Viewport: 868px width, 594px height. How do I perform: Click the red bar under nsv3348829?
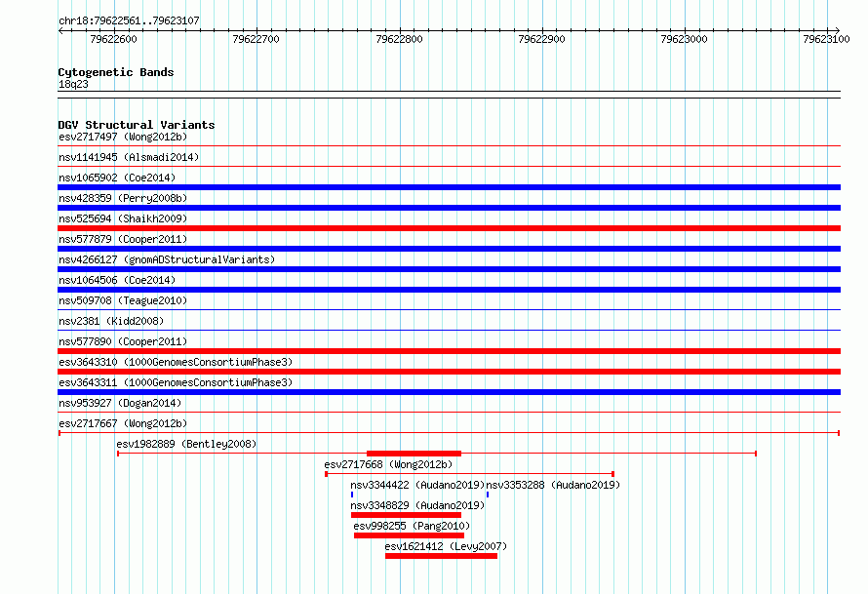point(407,515)
